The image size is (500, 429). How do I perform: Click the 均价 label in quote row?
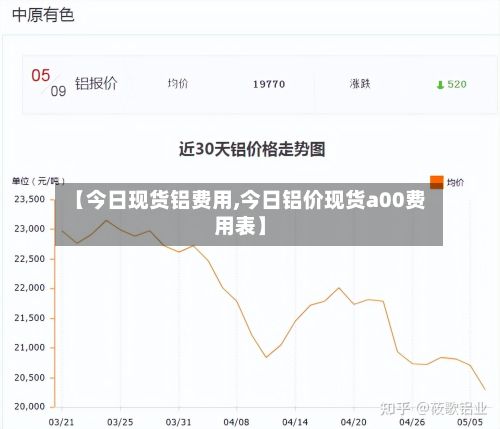[178, 83]
